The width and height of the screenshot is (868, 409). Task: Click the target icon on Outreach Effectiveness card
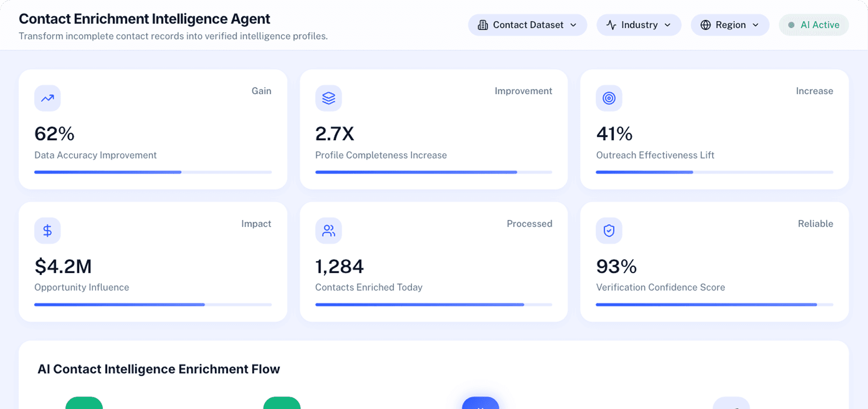pos(609,98)
